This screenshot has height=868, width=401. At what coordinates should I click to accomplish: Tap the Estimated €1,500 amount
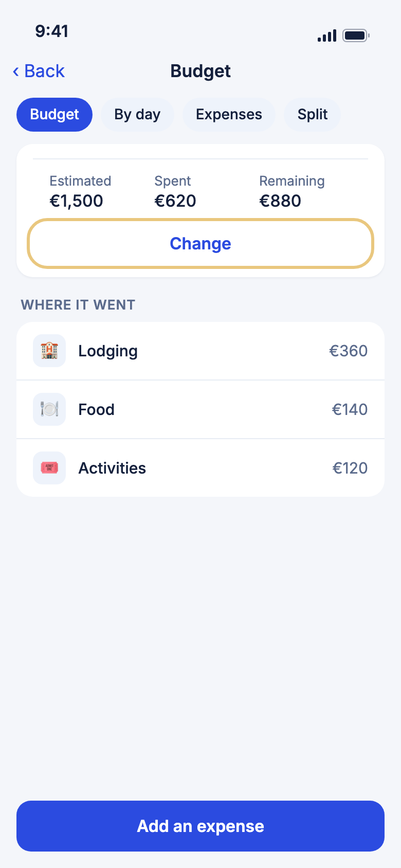[x=76, y=201]
